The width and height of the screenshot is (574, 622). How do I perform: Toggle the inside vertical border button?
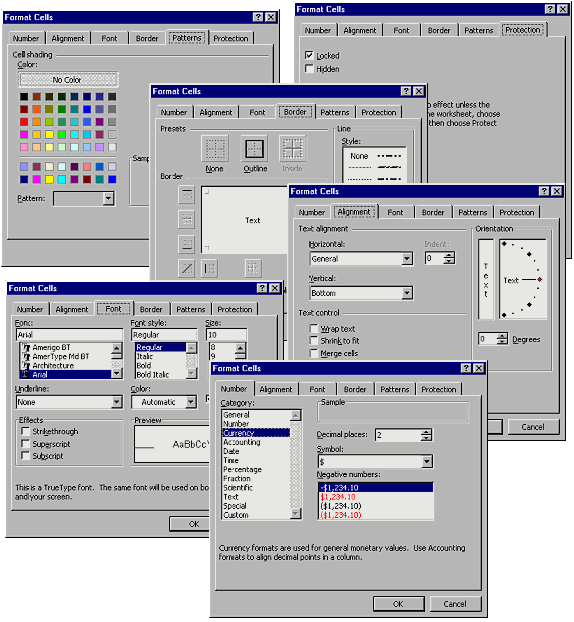coord(253,269)
